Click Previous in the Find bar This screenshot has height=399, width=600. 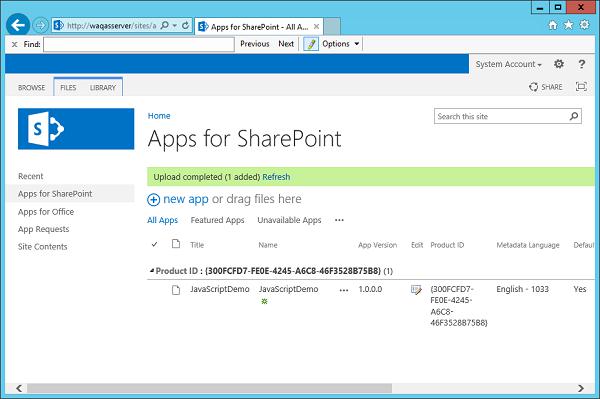pyautogui.click(x=255, y=44)
